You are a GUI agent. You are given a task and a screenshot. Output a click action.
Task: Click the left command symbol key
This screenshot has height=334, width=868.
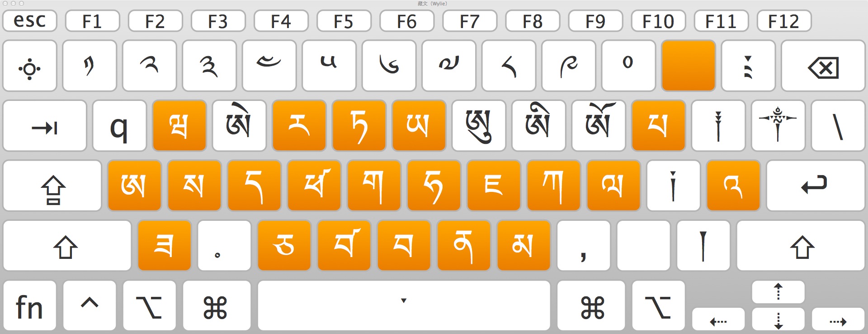coord(217,305)
